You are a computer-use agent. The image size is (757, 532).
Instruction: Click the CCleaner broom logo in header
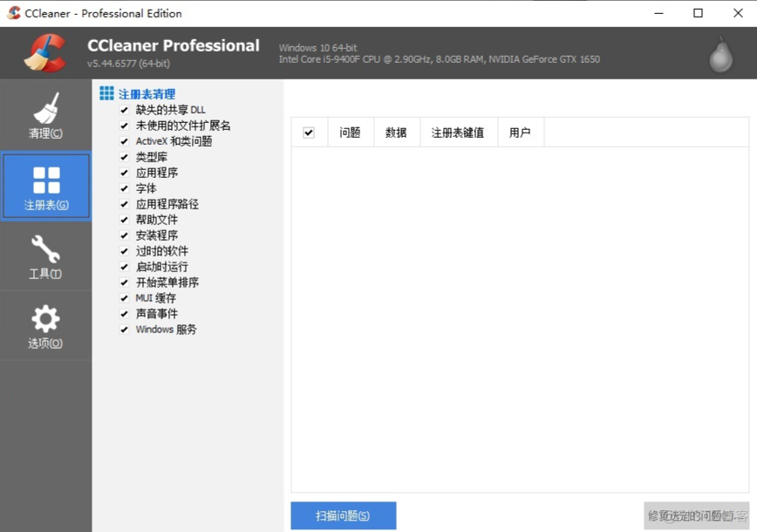click(45, 53)
